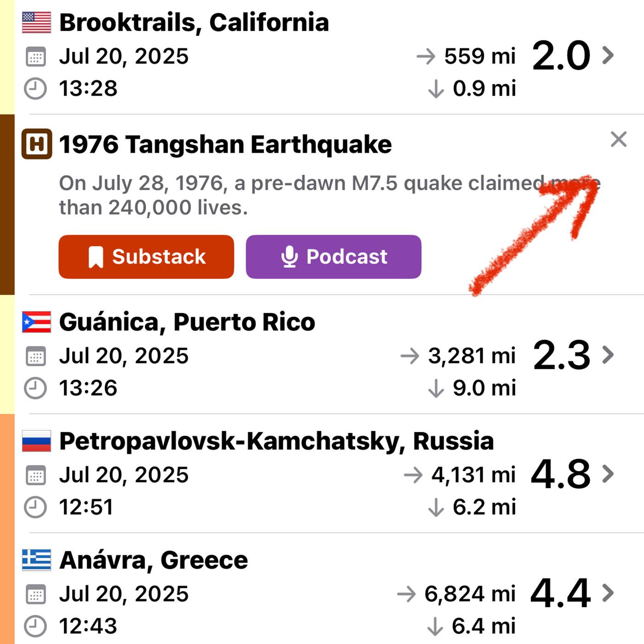644x644 pixels.
Task: Click the depth arrow beside 6.2 mi
Action: pyautogui.click(x=436, y=507)
